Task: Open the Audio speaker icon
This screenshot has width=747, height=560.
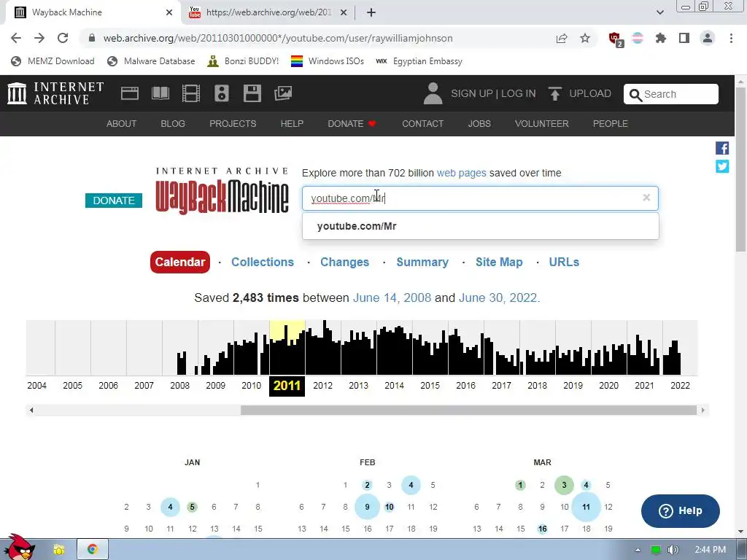Action: (222, 93)
